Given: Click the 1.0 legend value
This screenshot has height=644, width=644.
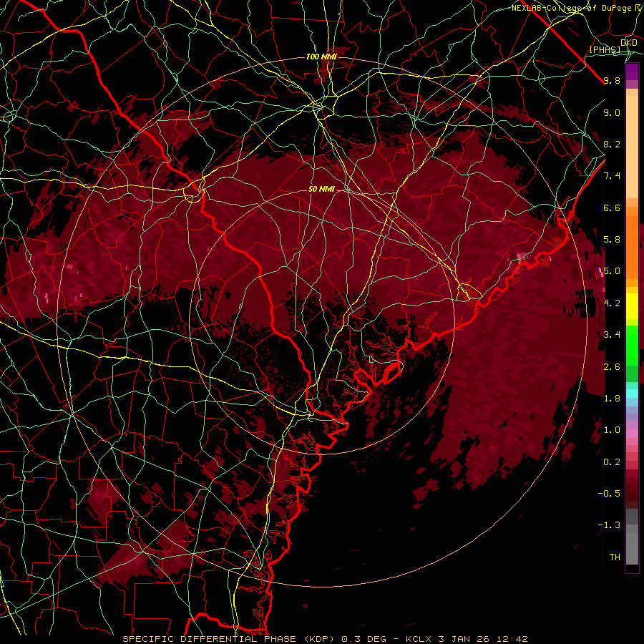Looking at the screenshot, I should point(612,430).
